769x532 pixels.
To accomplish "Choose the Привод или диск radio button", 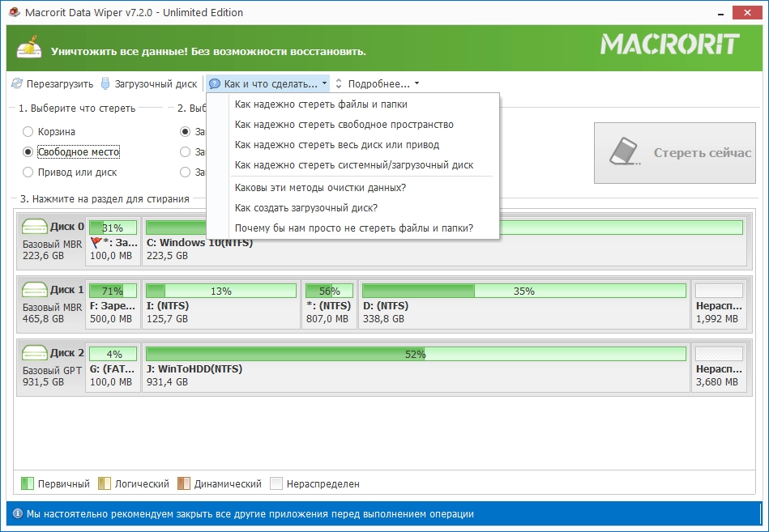I will 28,172.
